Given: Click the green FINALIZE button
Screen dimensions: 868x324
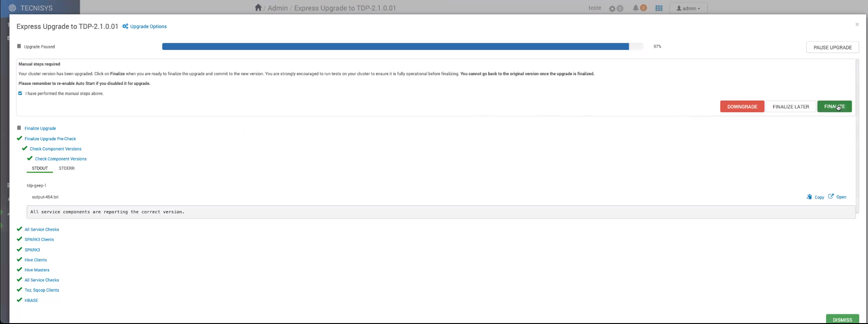Looking at the screenshot, I should point(834,107).
